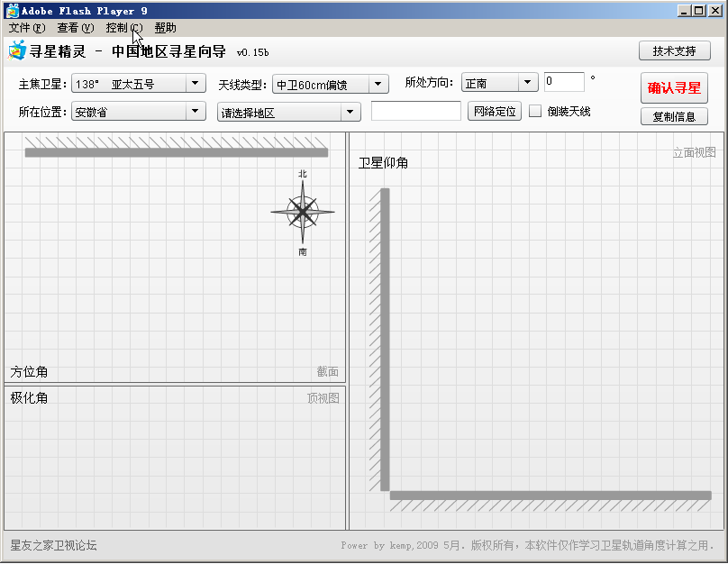Viewport: 728px width, 564px height.
Task: Open the 所在位置 dropdown showing 安徽省
Action: [197, 110]
